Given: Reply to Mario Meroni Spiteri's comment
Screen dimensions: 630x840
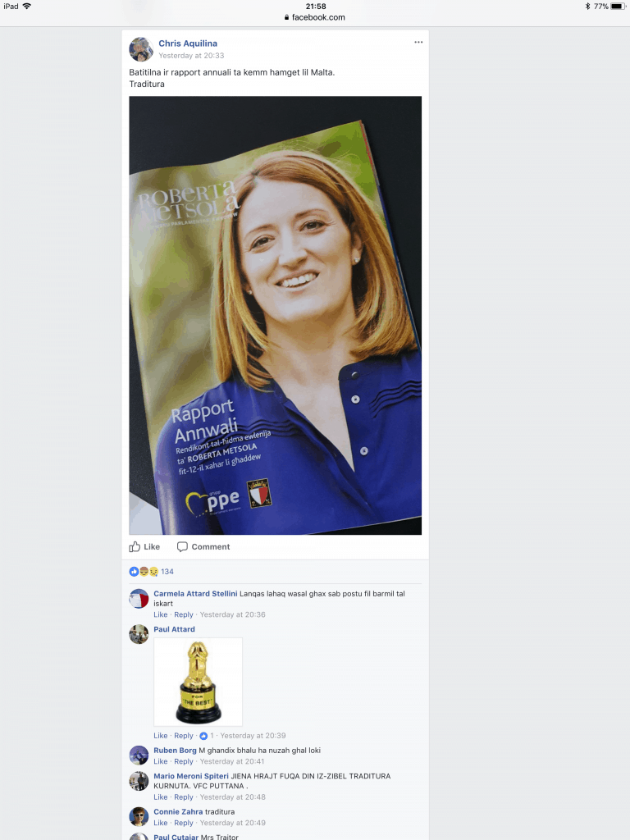Looking at the screenshot, I should click(x=184, y=797).
